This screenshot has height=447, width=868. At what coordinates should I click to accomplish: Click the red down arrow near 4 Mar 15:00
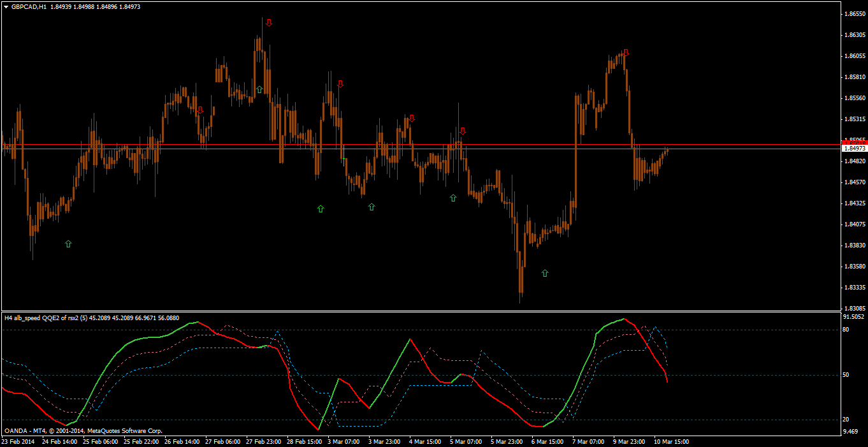[x=412, y=118]
